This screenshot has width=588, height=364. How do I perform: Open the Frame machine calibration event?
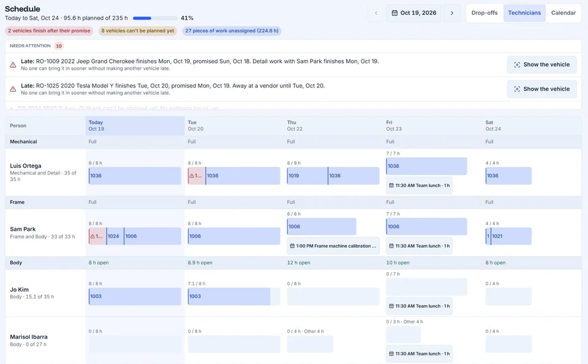333,246
